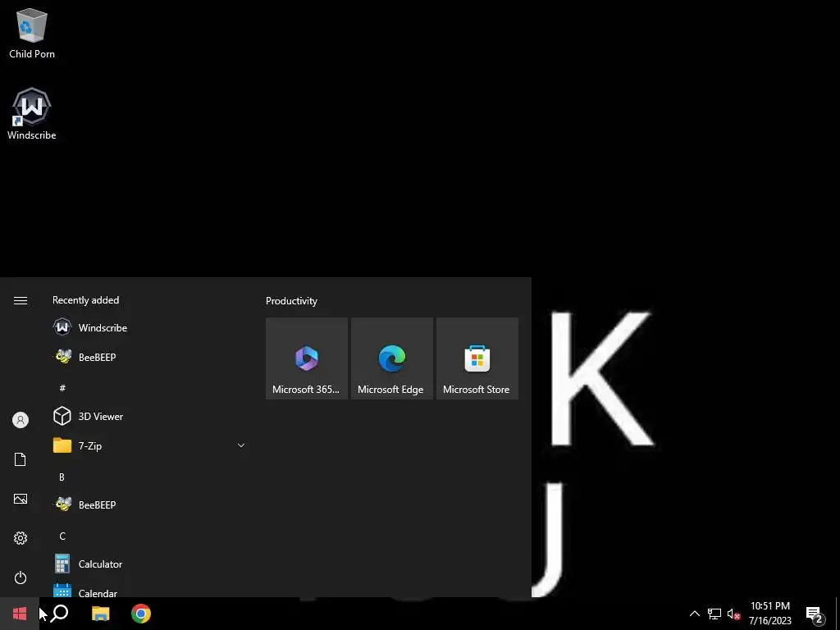Open Windscribe under Recently added
The image size is (840, 630).
150,327
